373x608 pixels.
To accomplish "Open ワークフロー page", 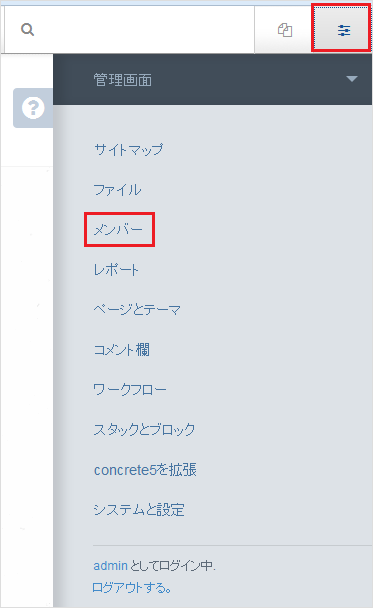I will pyautogui.click(x=130, y=389).
